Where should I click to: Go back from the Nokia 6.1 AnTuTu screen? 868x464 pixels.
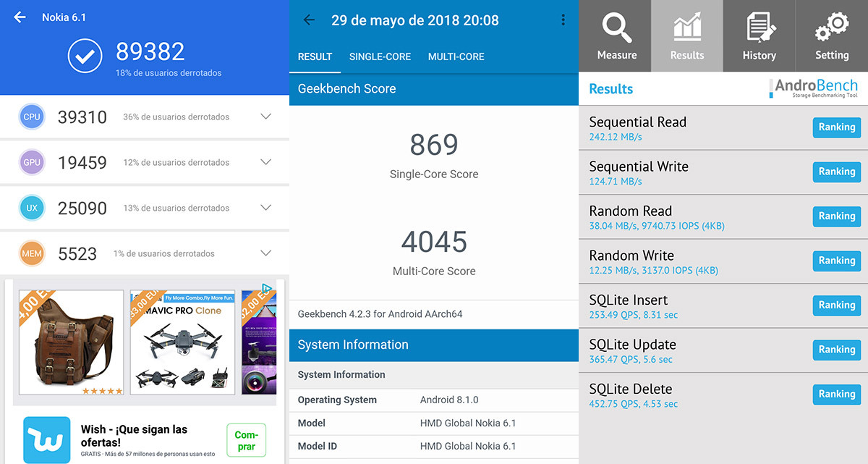tap(20, 17)
